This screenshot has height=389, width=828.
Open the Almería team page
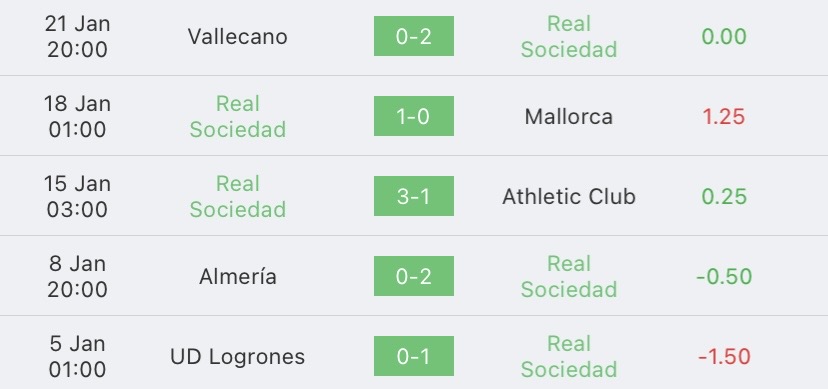[x=238, y=277]
